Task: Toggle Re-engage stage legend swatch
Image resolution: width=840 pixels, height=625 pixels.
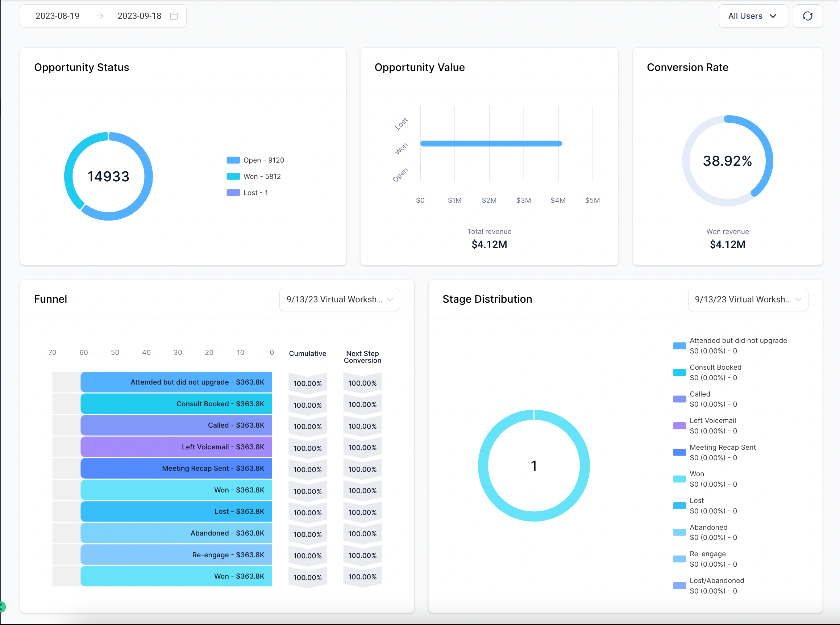Action: tap(679, 559)
